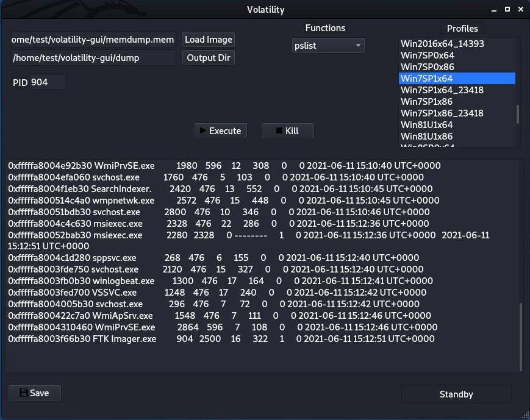The width and height of the screenshot is (530, 420).
Task: Click the Save button
Action: 35,393
